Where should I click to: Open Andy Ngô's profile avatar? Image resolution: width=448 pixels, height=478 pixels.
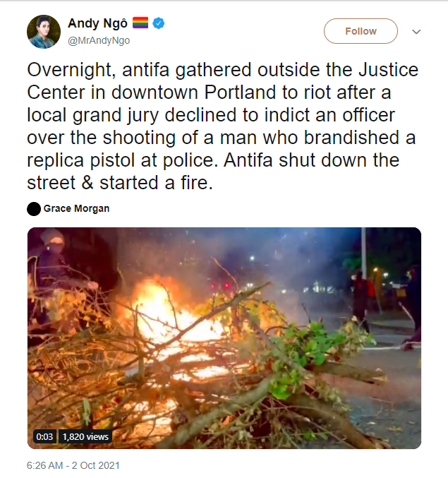[x=44, y=32]
